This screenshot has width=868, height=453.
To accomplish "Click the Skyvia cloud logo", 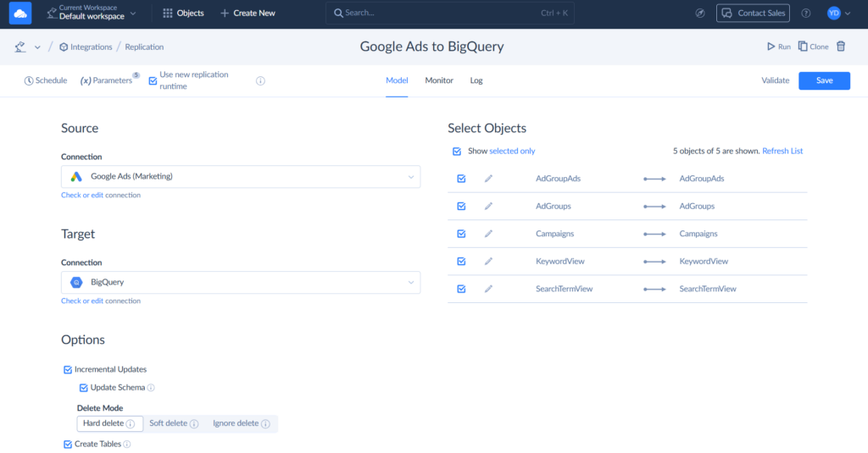I will point(20,13).
